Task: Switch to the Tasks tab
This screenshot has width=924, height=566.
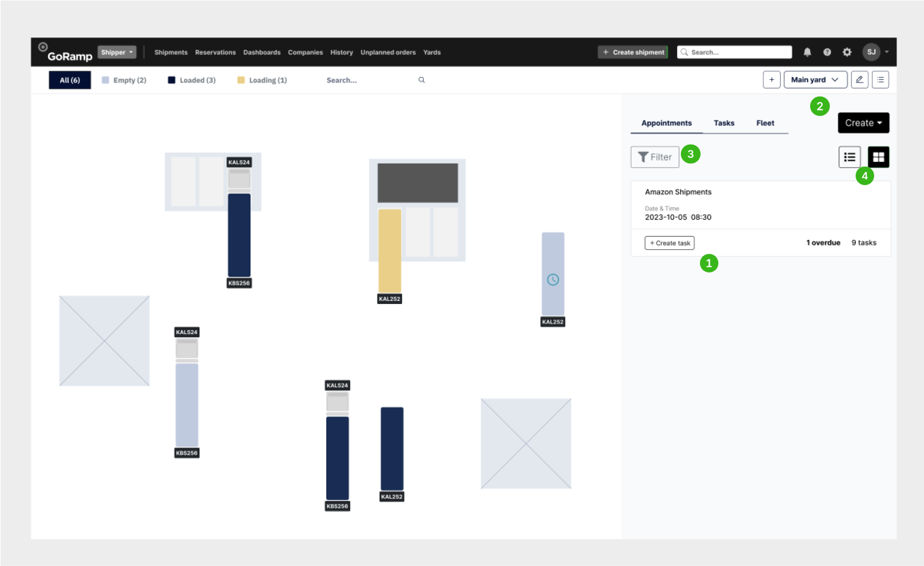Action: pyautogui.click(x=724, y=123)
